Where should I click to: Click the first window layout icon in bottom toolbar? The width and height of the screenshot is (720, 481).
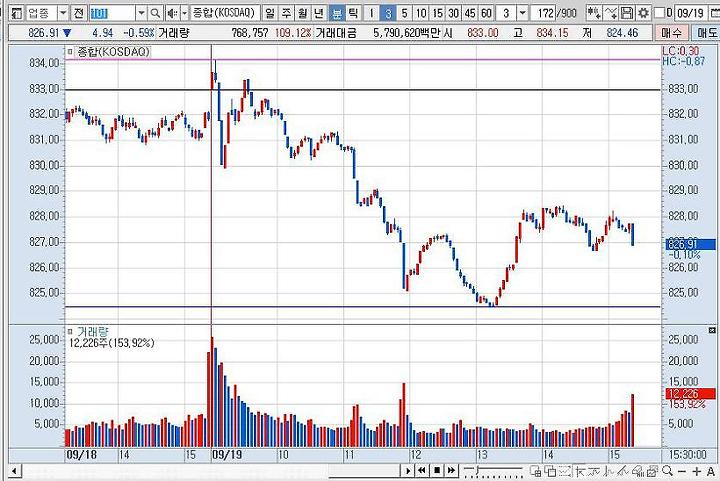(535, 471)
